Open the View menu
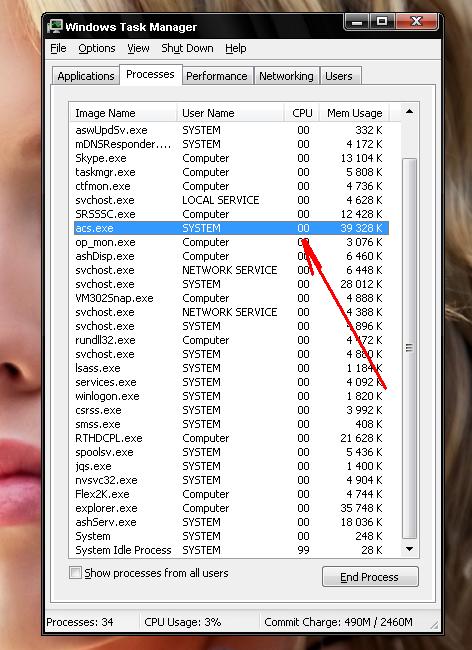This screenshot has height=650, width=472. click(138, 49)
